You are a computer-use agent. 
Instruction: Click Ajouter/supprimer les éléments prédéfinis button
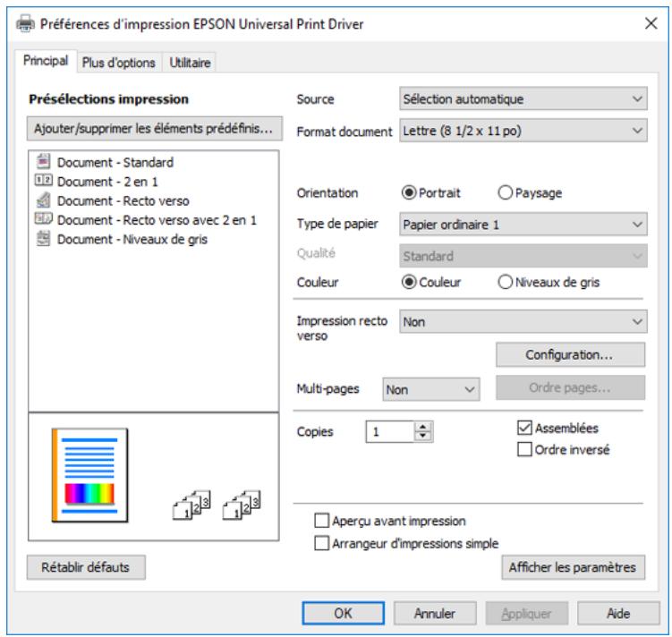click(155, 129)
